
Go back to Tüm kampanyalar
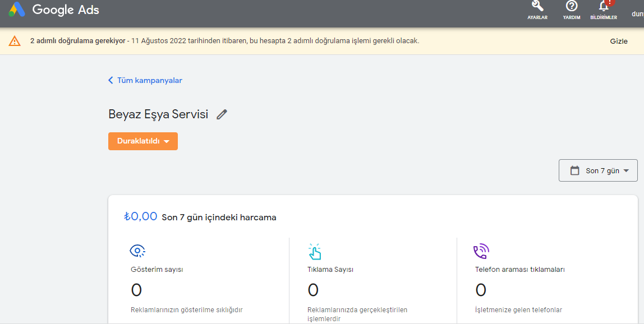click(149, 81)
